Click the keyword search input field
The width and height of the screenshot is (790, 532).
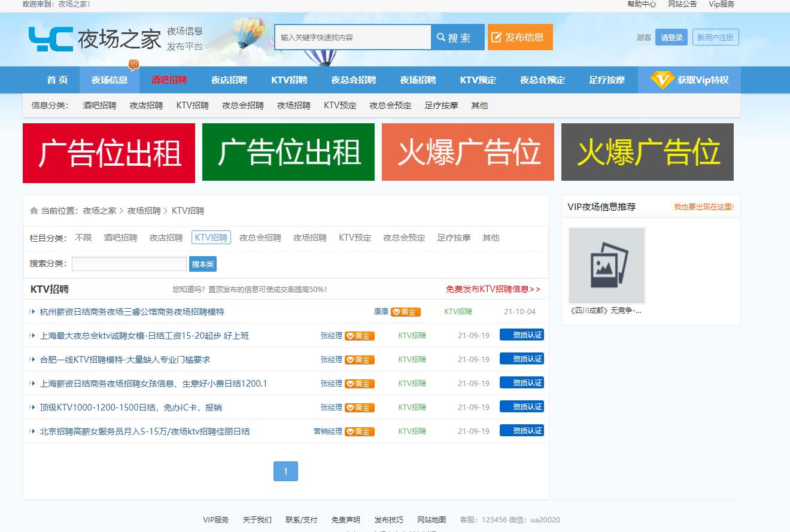click(353, 37)
